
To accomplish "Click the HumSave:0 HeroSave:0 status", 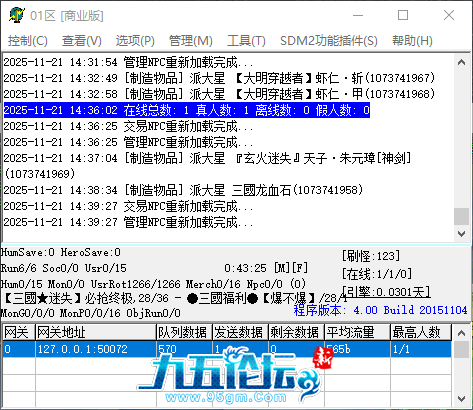I will click(60, 252).
